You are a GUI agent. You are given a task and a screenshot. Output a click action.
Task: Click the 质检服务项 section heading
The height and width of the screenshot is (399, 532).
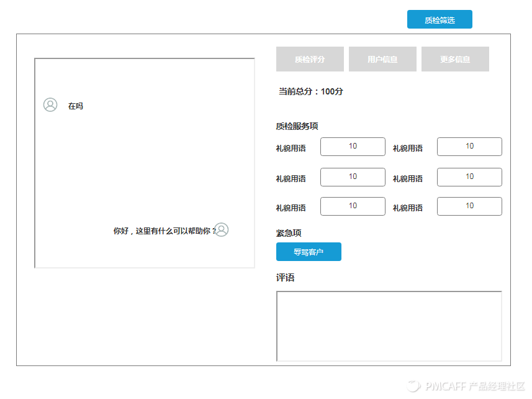pos(297,126)
